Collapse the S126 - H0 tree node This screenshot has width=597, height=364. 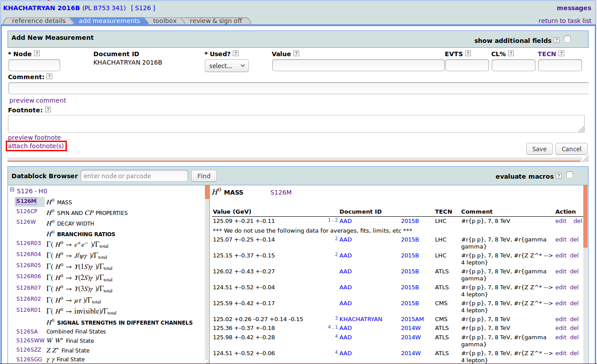click(12, 190)
